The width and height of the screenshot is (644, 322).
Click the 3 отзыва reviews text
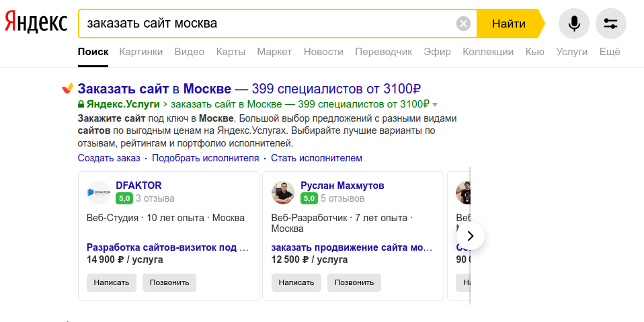point(155,199)
